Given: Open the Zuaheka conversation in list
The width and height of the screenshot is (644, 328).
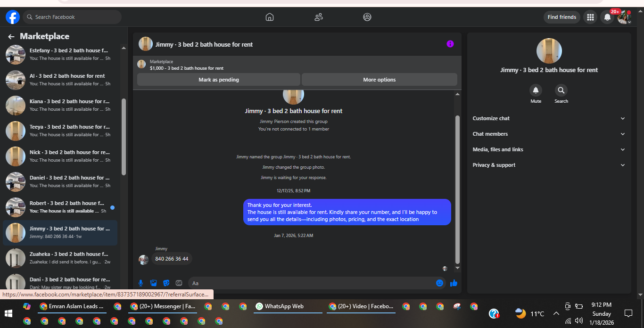Looking at the screenshot, I should [60, 258].
